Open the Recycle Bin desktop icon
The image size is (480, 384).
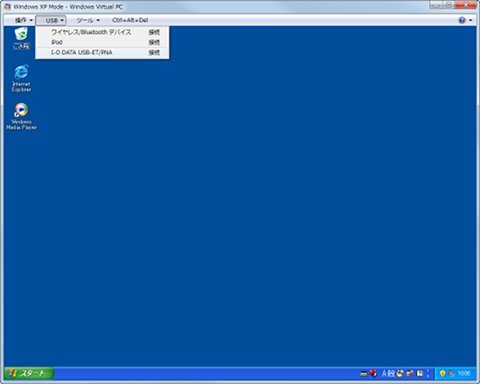21,39
